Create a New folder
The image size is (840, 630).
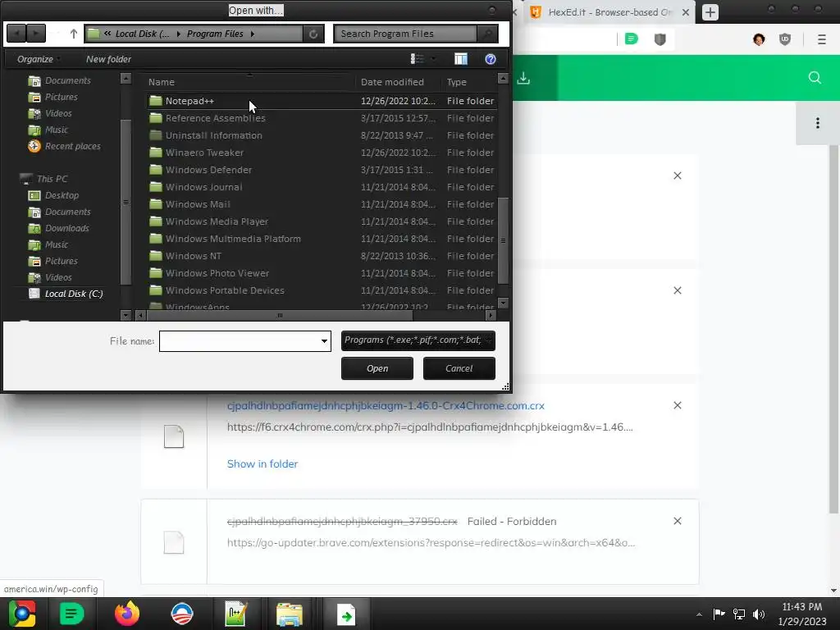tap(109, 59)
